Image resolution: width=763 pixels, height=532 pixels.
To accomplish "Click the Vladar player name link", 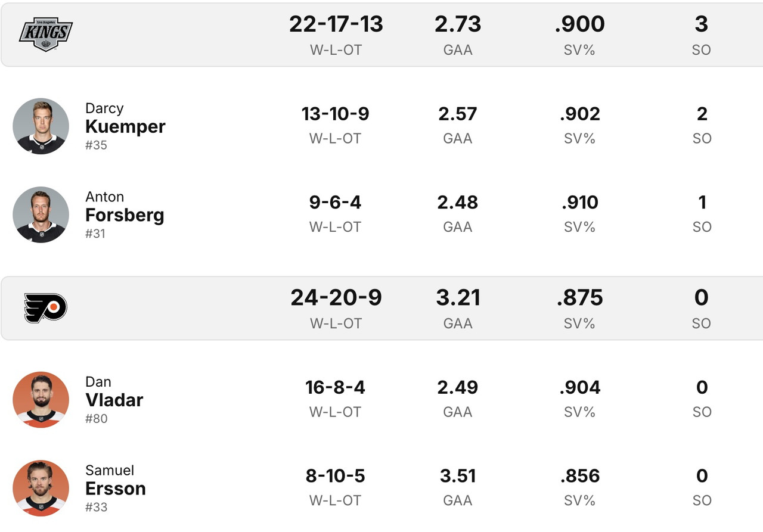I will [114, 400].
